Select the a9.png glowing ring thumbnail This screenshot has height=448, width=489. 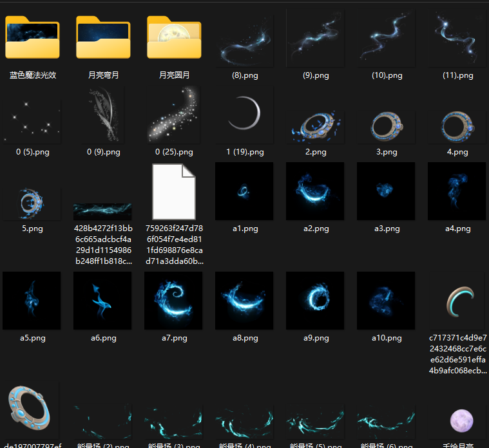(x=316, y=301)
